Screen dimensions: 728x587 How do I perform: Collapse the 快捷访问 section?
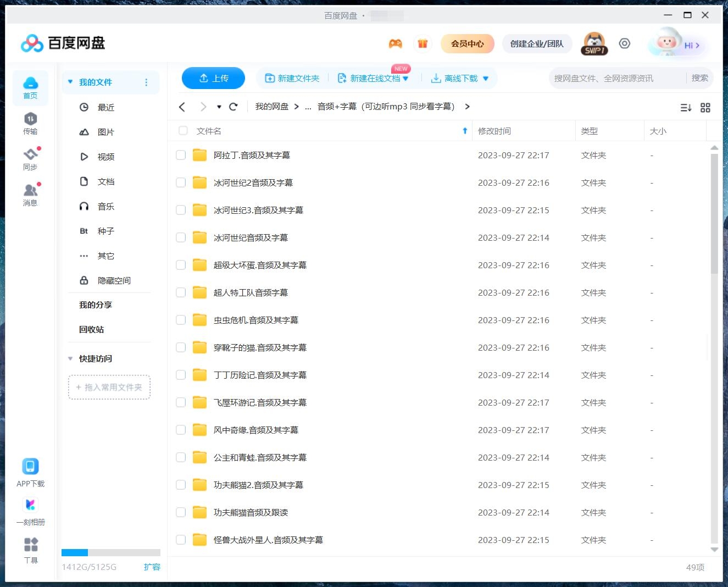[x=70, y=358]
